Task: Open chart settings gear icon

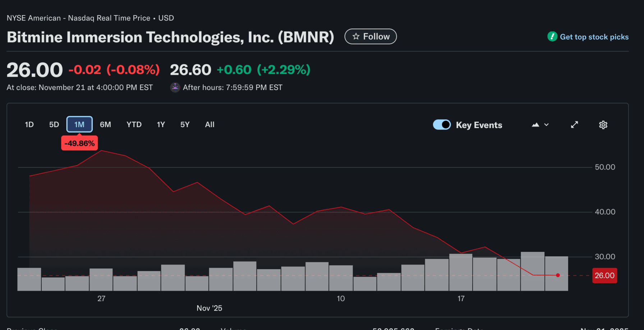Action: tap(603, 125)
